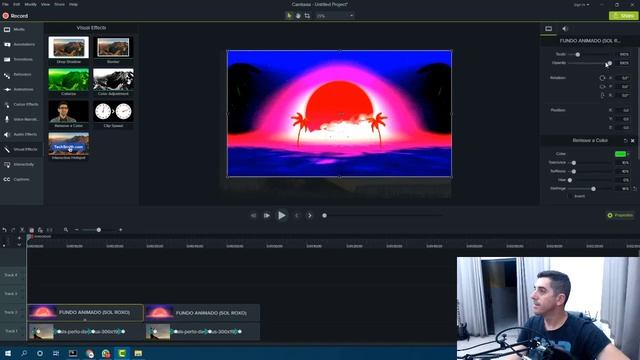This screenshot has width=640, height=360.
Task: Open the Media tab in sidebar
Action: (x=21, y=29)
